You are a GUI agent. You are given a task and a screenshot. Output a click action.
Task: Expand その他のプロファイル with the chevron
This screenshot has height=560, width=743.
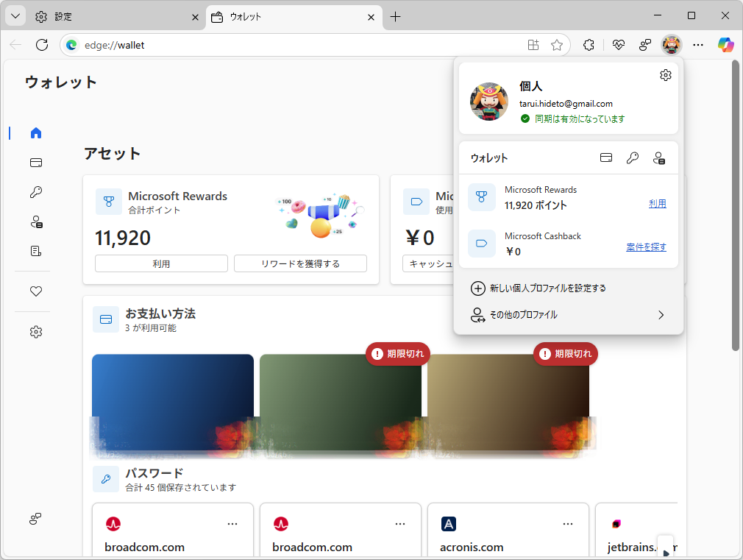(x=661, y=314)
